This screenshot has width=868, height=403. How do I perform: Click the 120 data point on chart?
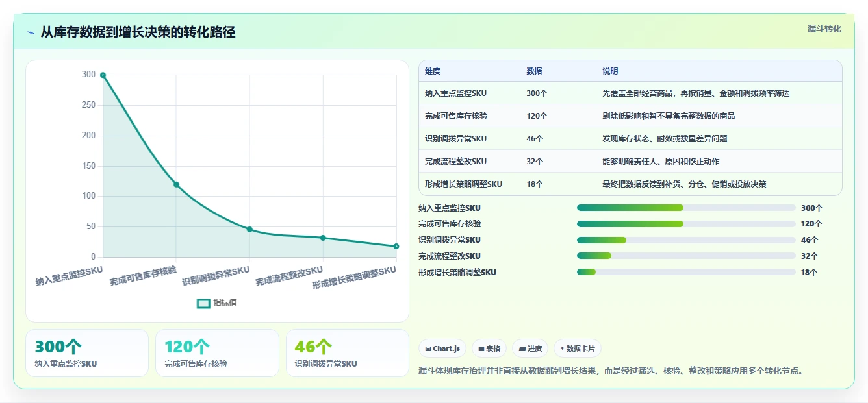click(176, 184)
